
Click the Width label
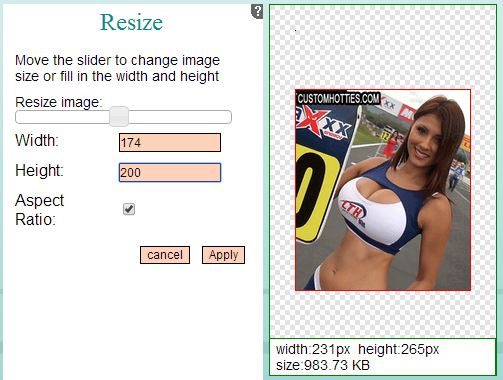coord(37,140)
